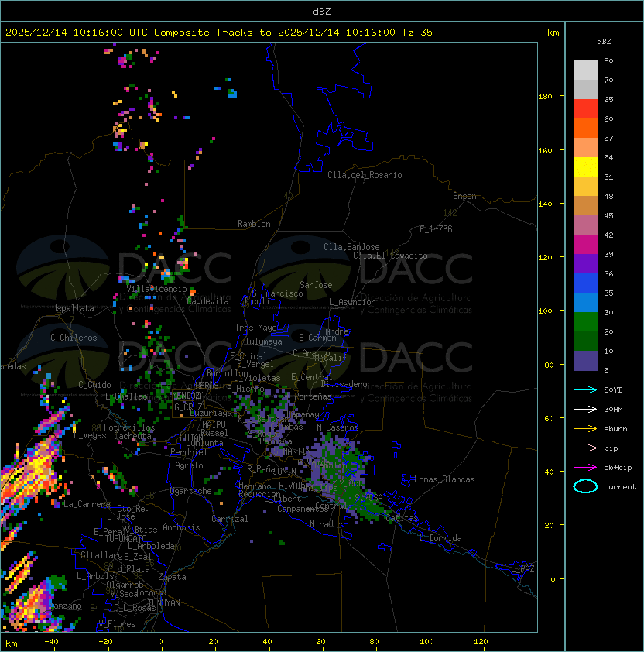Screen dimensions: 644x652
Task: Click the MAIPU map label
Action: point(214,425)
